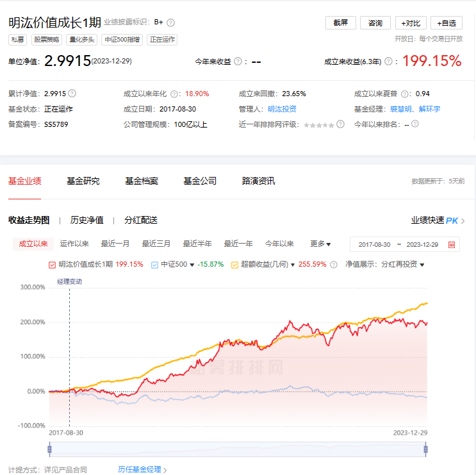Open help icon beside 超额收益 255.59%
The image size is (476, 475).
334,265
